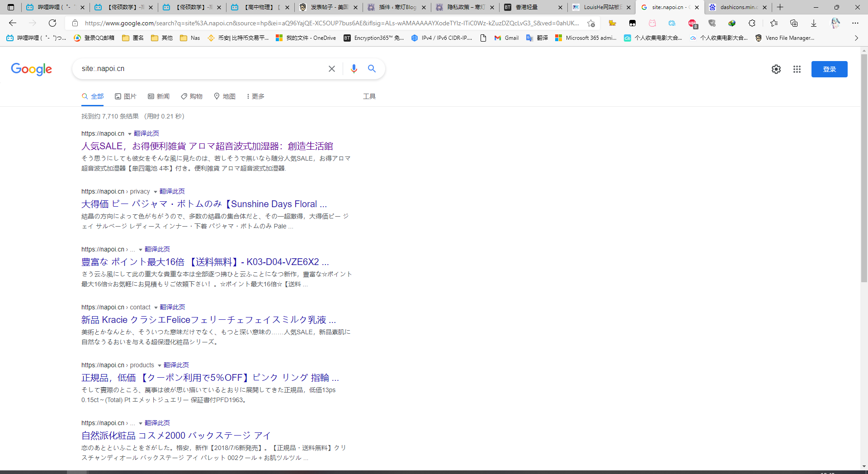Open the blue bilibili helper extension
Screen dimensions: 868x474
coord(672,23)
